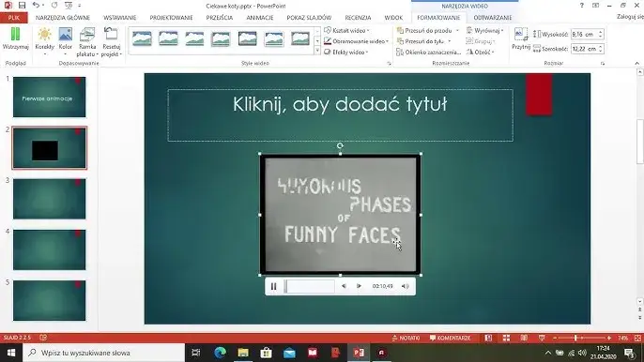
Task: Open Obróć rotate dropdown
Action: [480, 53]
